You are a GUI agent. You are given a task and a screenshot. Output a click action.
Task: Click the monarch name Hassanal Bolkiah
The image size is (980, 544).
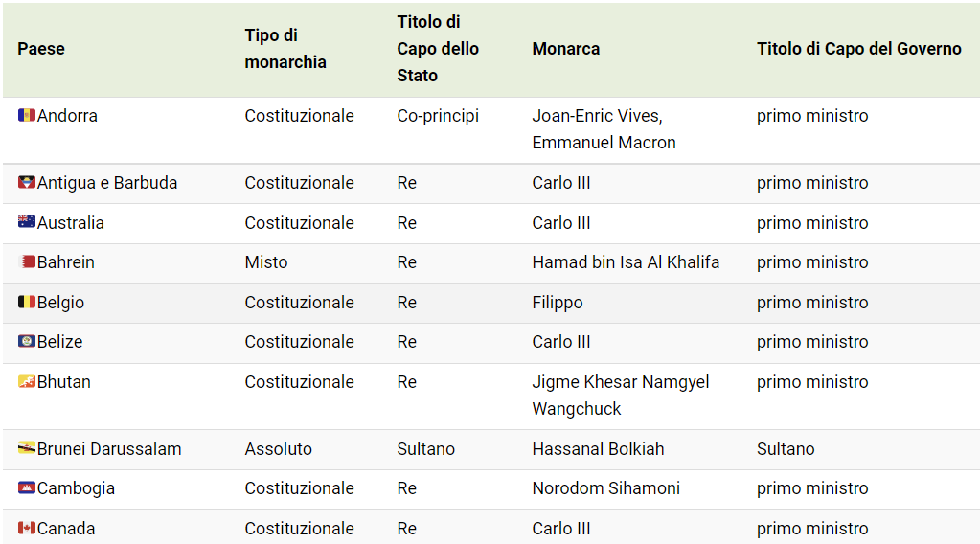(x=598, y=449)
